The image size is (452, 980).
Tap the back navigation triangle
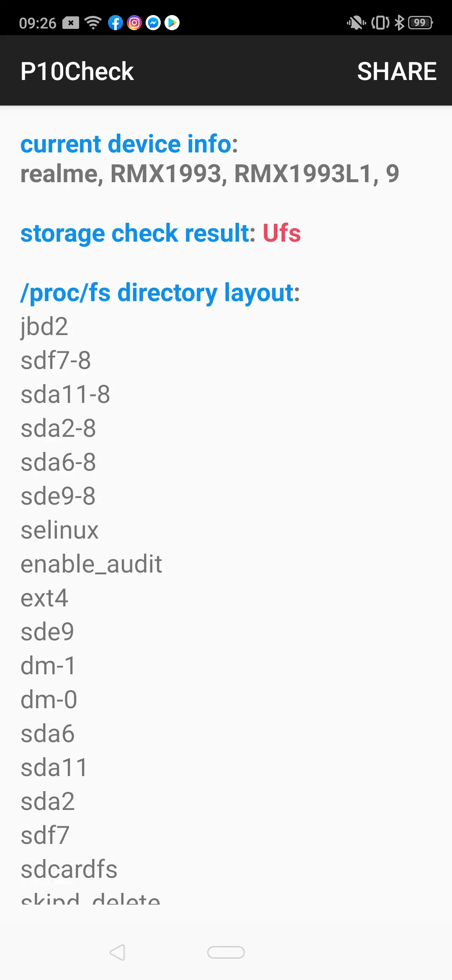pos(117,952)
